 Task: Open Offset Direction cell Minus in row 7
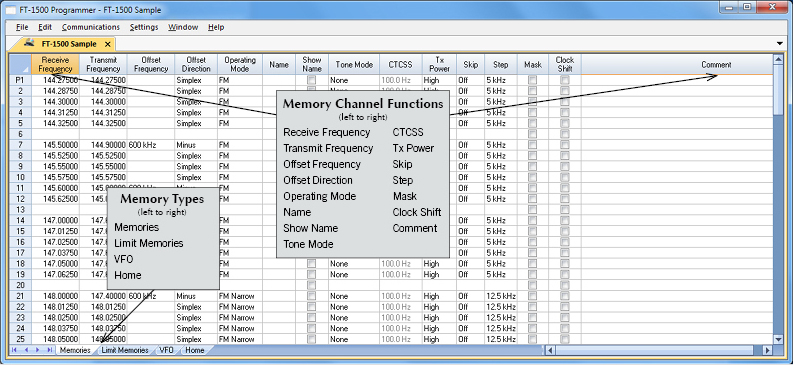tap(196, 145)
